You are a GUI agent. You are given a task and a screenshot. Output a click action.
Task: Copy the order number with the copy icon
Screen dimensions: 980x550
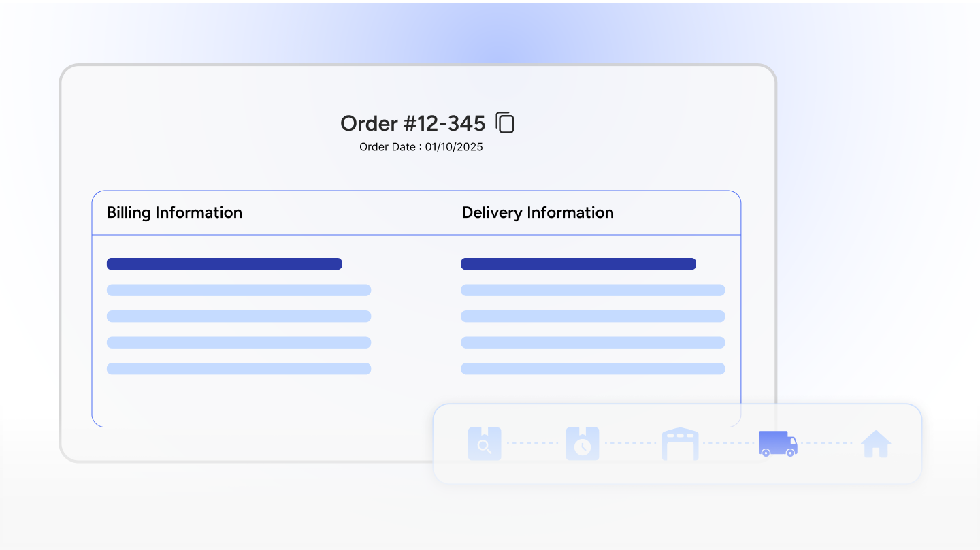[x=505, y=123]
